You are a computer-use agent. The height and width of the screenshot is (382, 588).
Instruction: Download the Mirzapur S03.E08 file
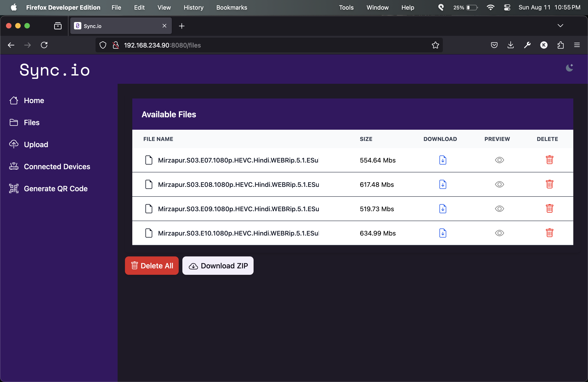(x=442, y=184)
